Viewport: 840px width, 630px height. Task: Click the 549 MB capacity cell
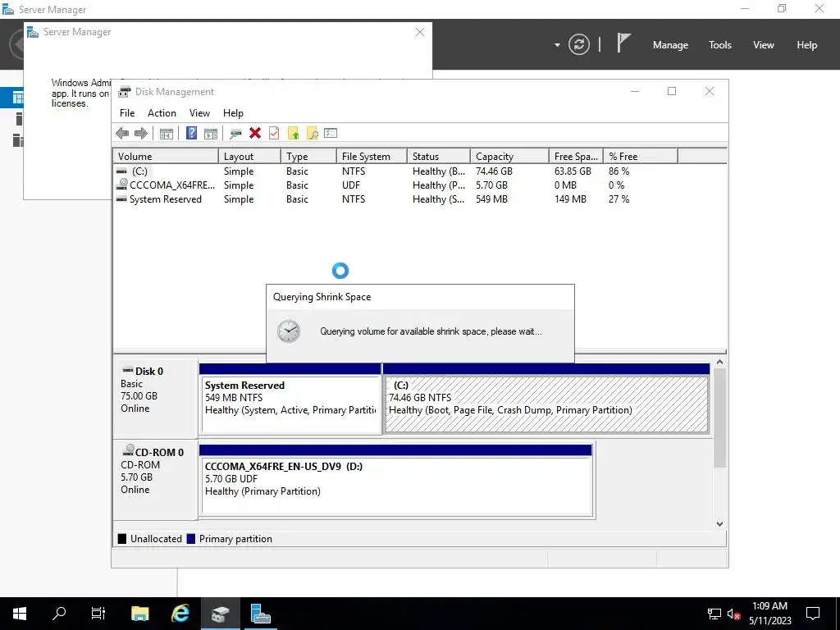(x=491, y=199)
